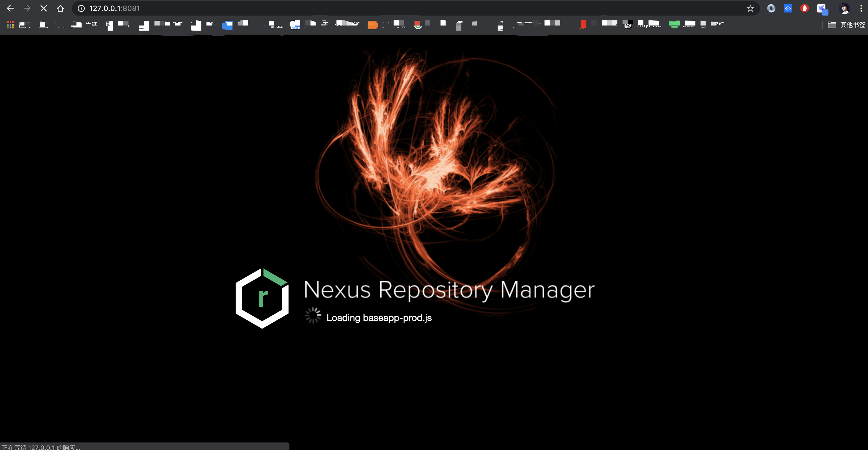Open the browser home page
The image size is (868, 450).
click(x=60, y=8)
